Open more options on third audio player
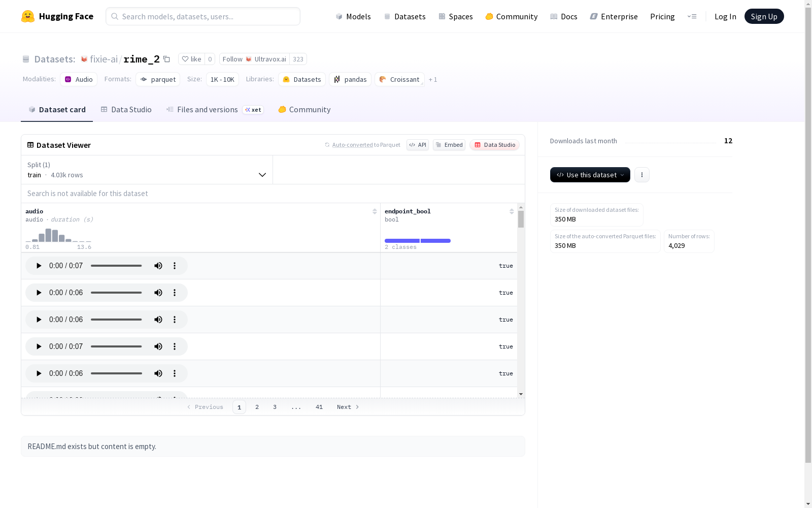 175,320
